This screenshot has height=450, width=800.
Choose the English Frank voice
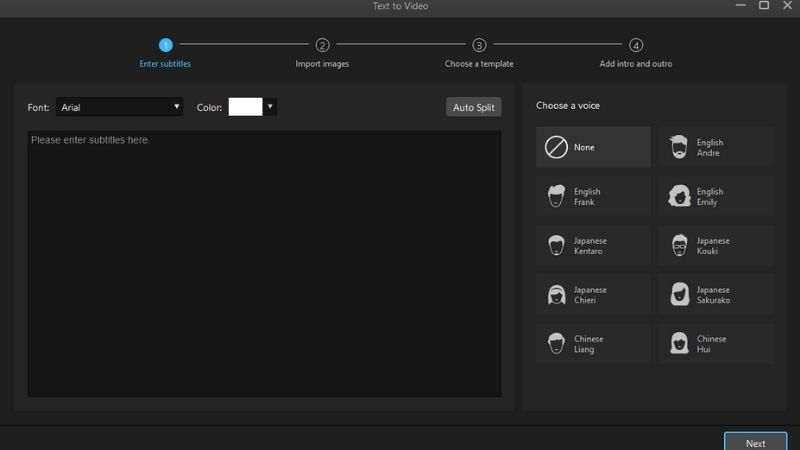click(593, 196)
